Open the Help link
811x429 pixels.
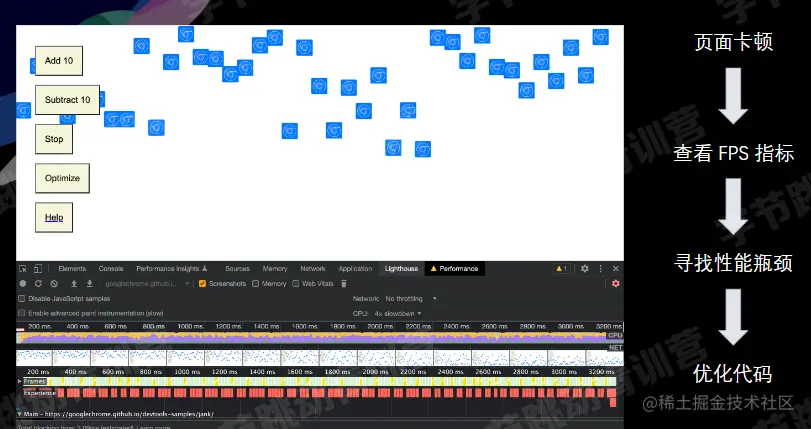click(x=54, y=217)
